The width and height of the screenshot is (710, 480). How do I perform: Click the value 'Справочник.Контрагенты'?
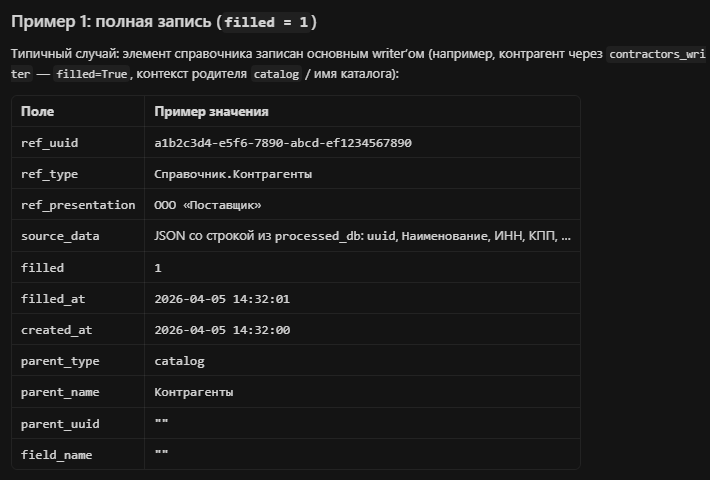click(x=233, y=174)
